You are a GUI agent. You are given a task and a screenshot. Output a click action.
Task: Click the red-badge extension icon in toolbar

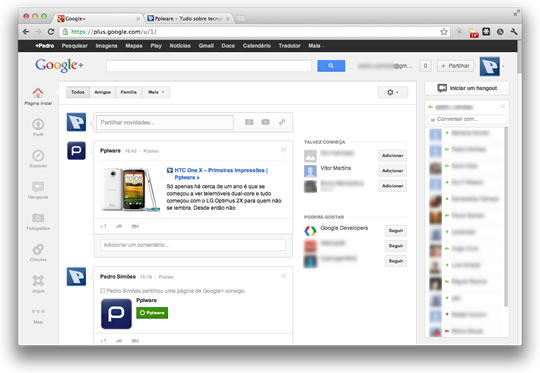tap(474, 32)
